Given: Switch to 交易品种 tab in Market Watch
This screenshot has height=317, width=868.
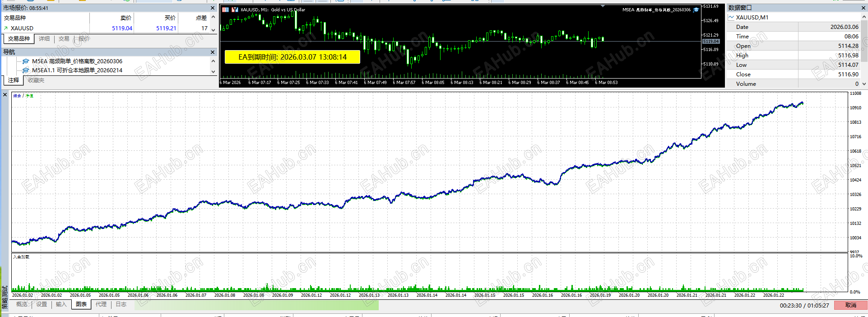Looking at the screenshot, I should (x=19, y=39).
